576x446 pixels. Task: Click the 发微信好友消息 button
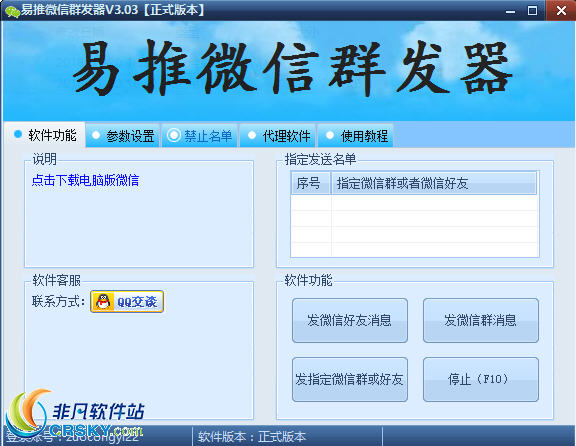pos(350,320)
